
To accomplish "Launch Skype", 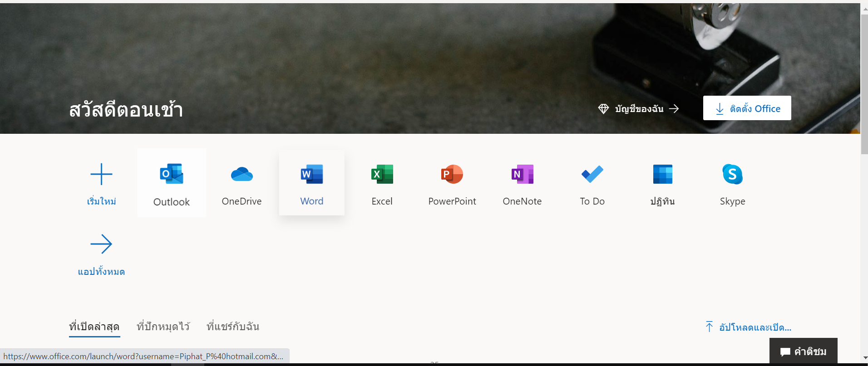I will (733, 183).
